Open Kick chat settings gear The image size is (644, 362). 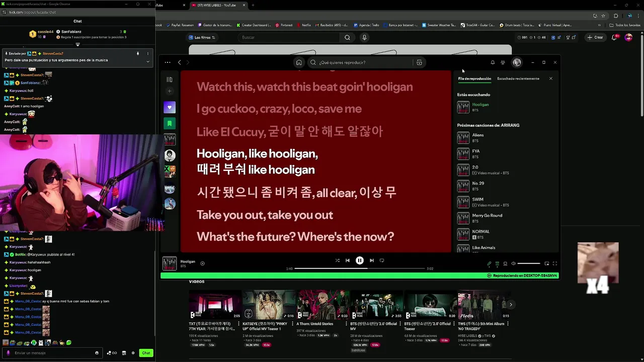click(x=133, y=353)
